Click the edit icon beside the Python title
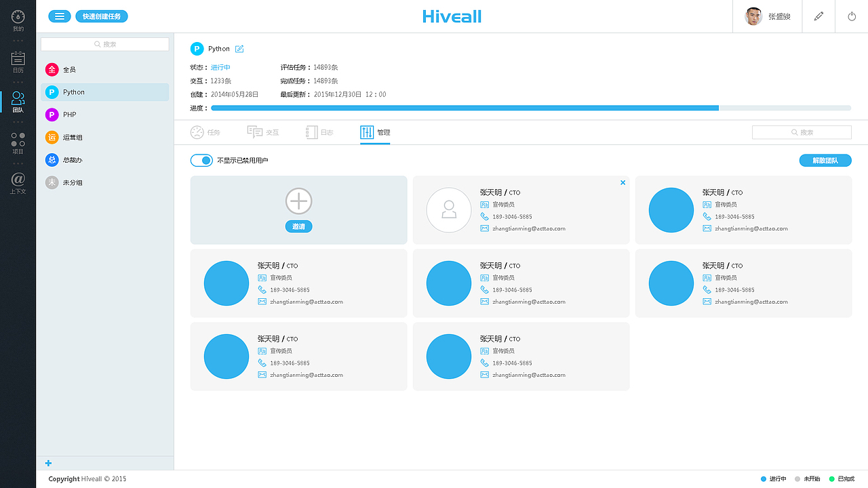Image resolution: width=868 pixels, height=488 pixels. pos(239,49)
